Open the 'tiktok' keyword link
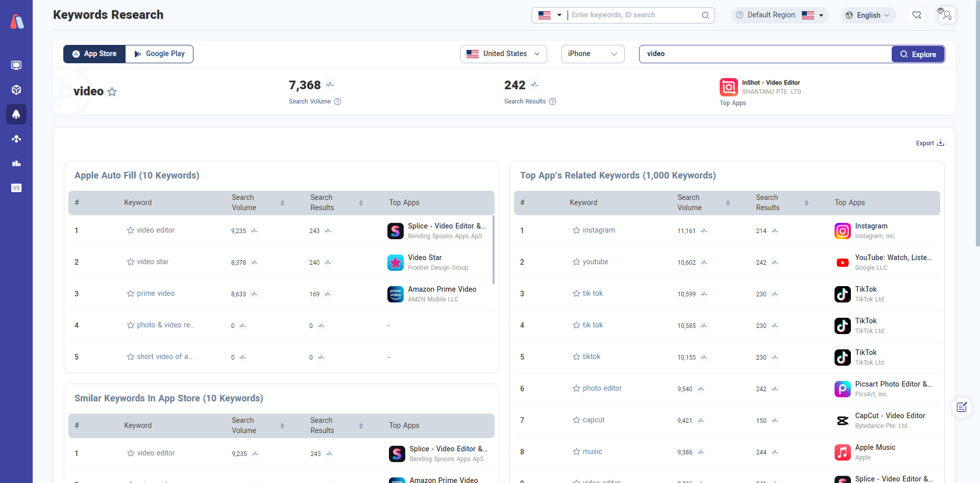980x483 pixels. point(592,357)
